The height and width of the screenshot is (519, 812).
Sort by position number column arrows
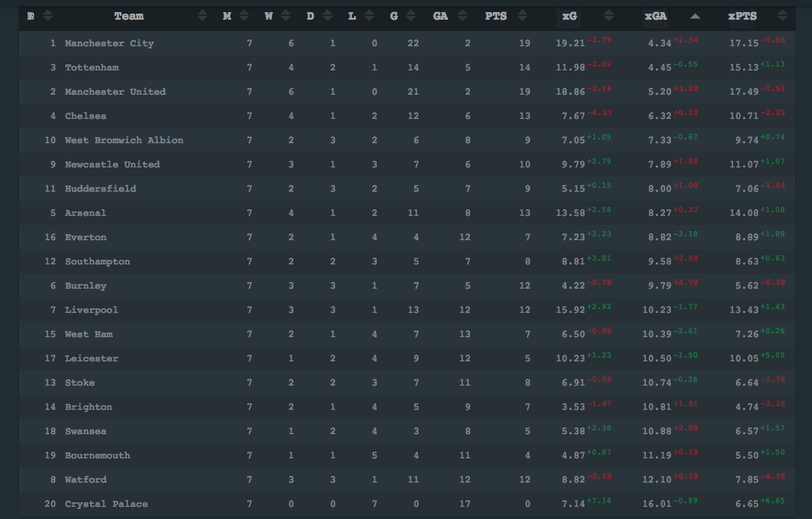pos(48,16)
